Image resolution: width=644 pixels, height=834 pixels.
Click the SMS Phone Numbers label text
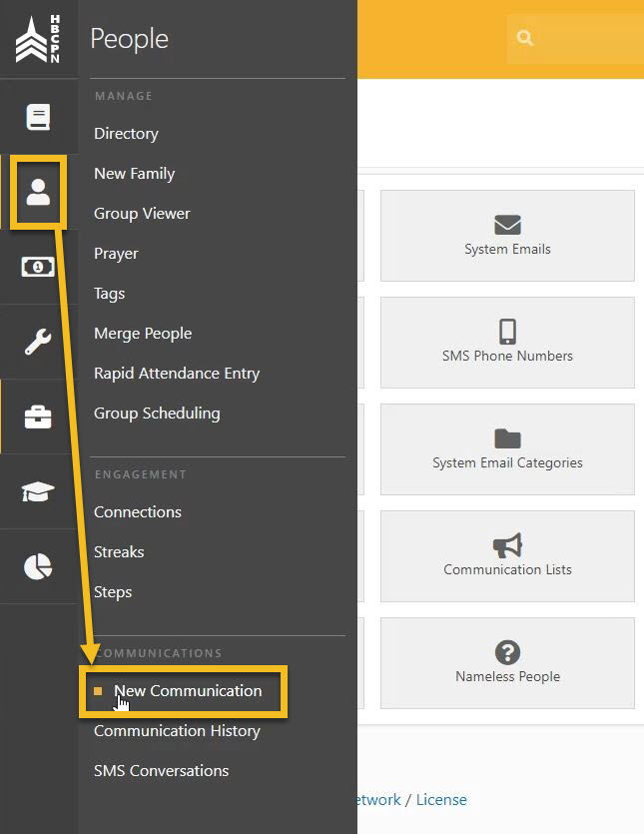tap(507, 356)
